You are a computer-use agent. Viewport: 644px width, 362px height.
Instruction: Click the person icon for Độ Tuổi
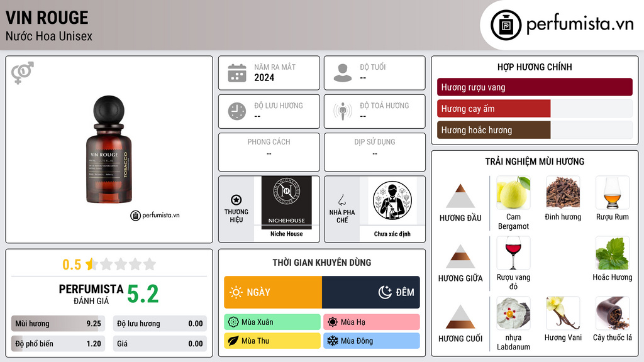click(x=343, y=73)
